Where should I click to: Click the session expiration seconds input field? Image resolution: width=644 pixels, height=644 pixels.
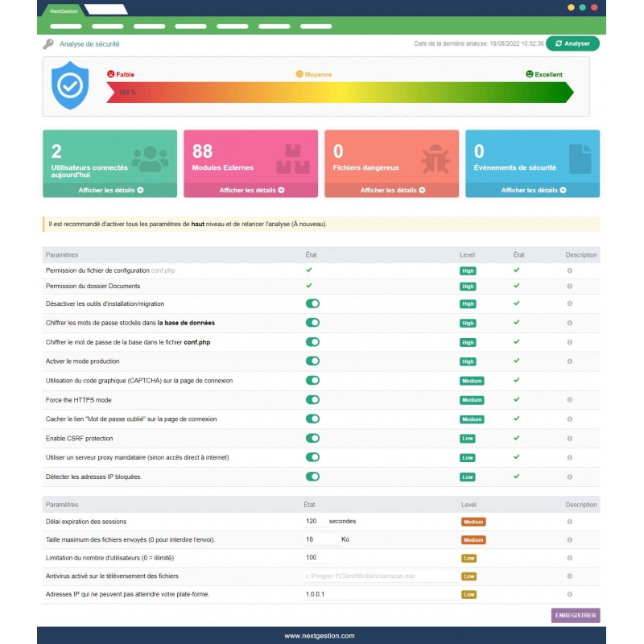314,522
